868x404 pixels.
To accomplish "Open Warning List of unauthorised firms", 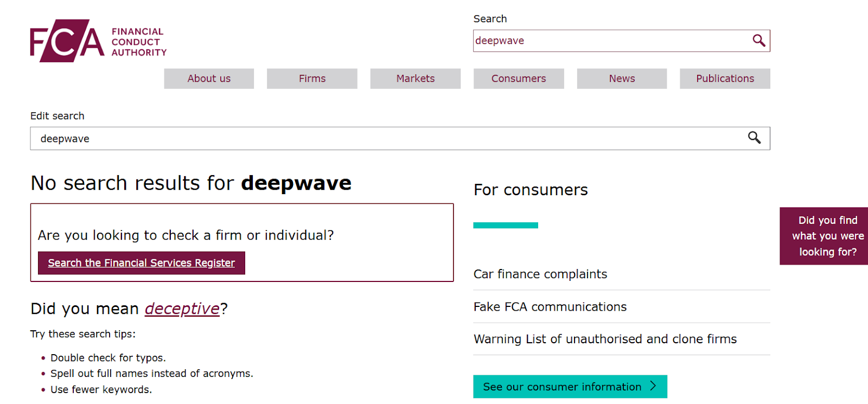I will coord(605,339).
